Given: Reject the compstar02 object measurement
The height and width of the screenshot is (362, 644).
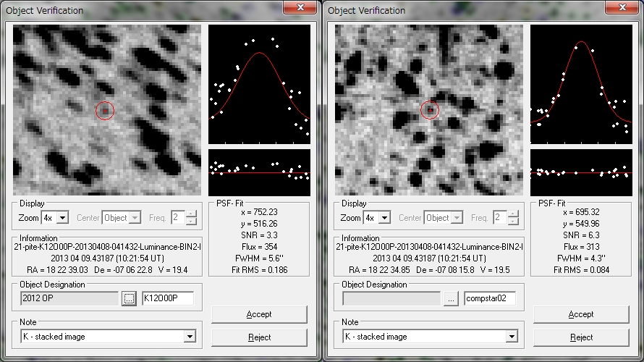Looking at the screenshot, I should pos(581,337).
